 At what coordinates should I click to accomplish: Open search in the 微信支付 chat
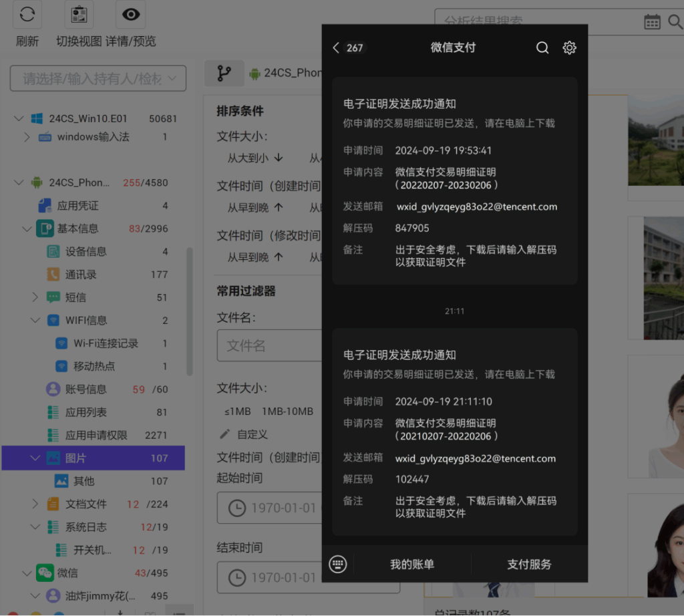click(x=542, y=47)
